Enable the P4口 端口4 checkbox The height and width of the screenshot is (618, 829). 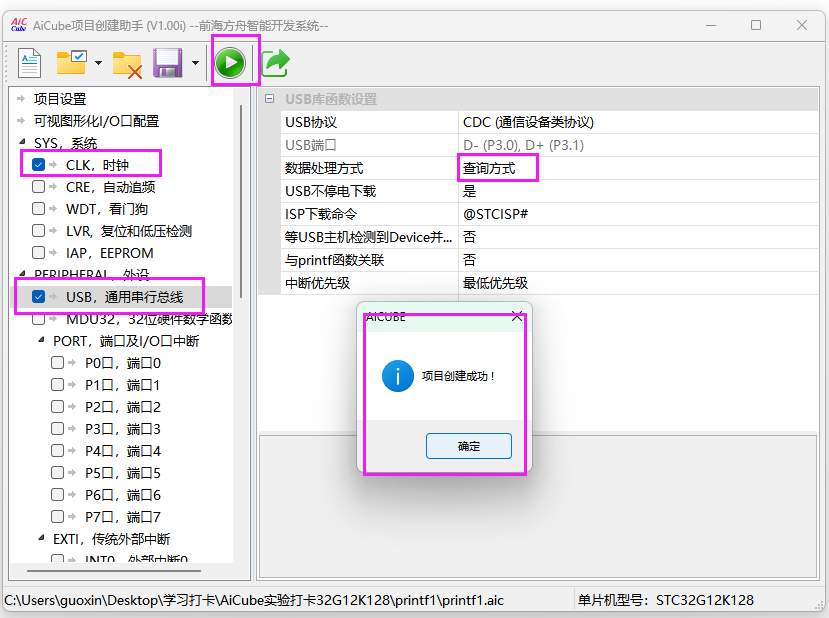tap(57, 450)
